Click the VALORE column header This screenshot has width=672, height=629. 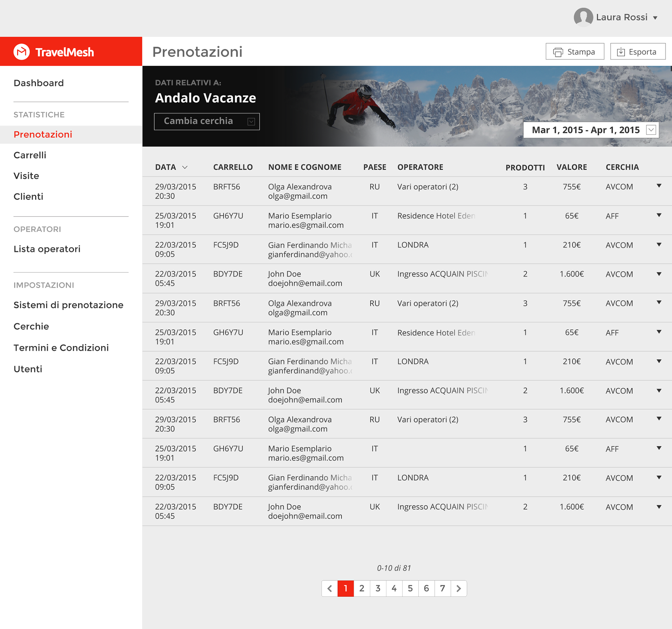coord(572,167)
